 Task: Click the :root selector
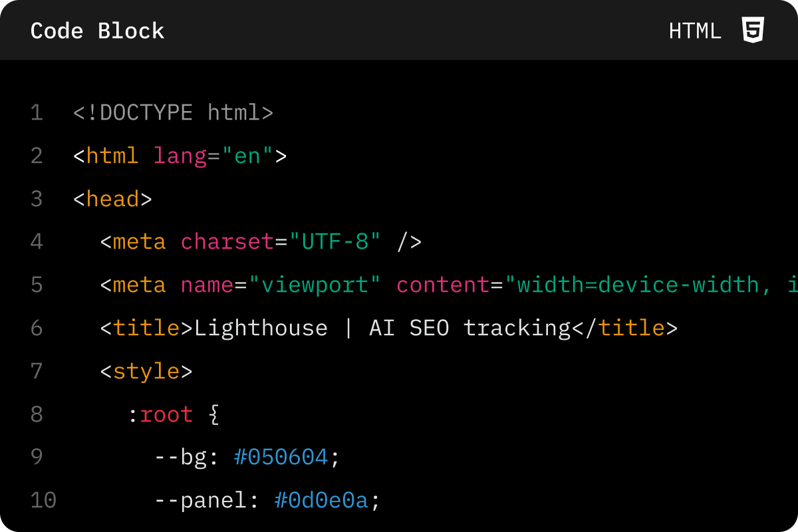click(160, 414)
